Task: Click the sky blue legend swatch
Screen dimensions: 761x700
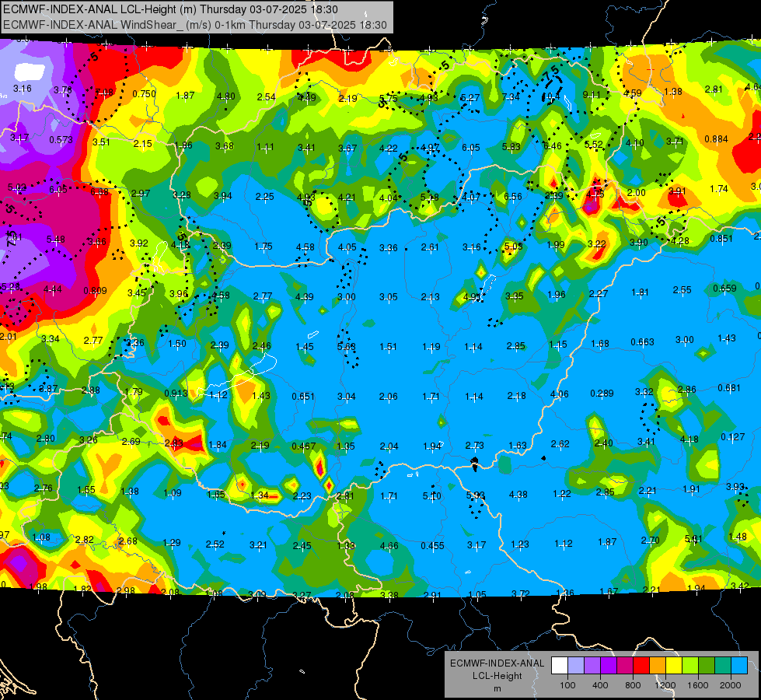Action: [x=739, y=666]
